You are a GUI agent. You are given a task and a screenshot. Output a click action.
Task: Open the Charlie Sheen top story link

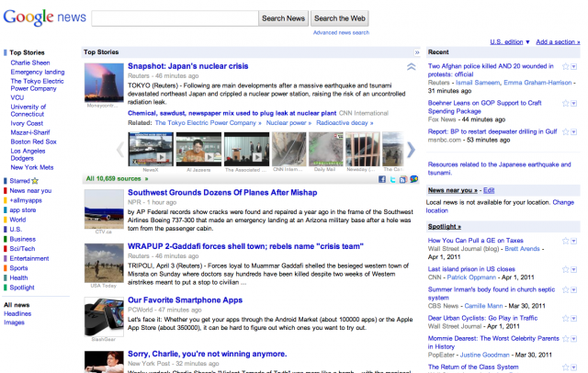tap(30, 63)
